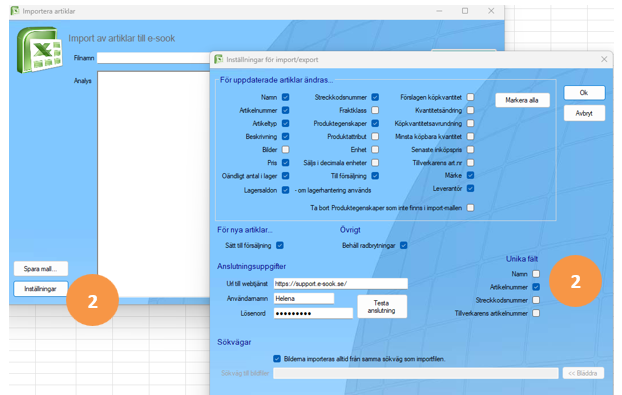Image resolution: width=622 pixels, height=395 pixels.
Task: Confirm settings with the Ok button
Action: [x=584, y=93]
